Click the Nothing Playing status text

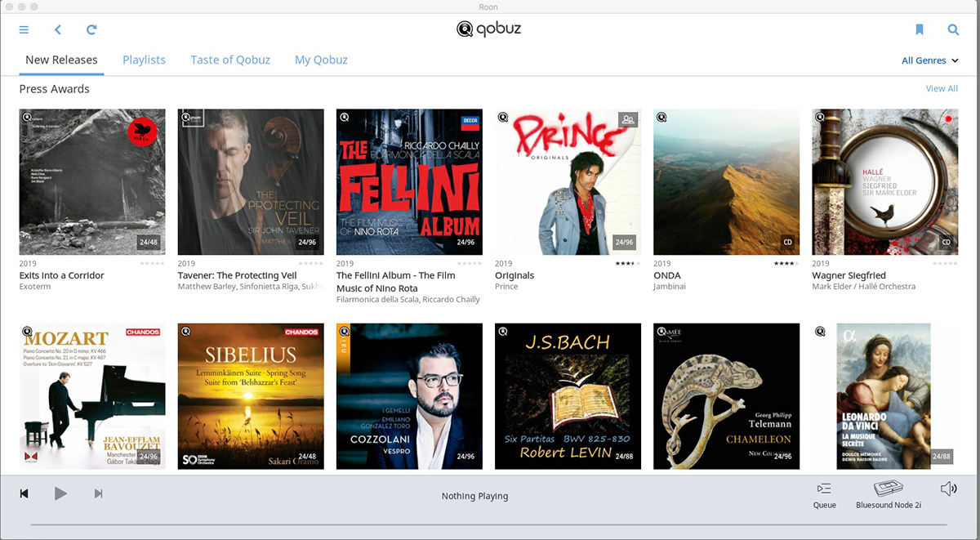point(474,496)
